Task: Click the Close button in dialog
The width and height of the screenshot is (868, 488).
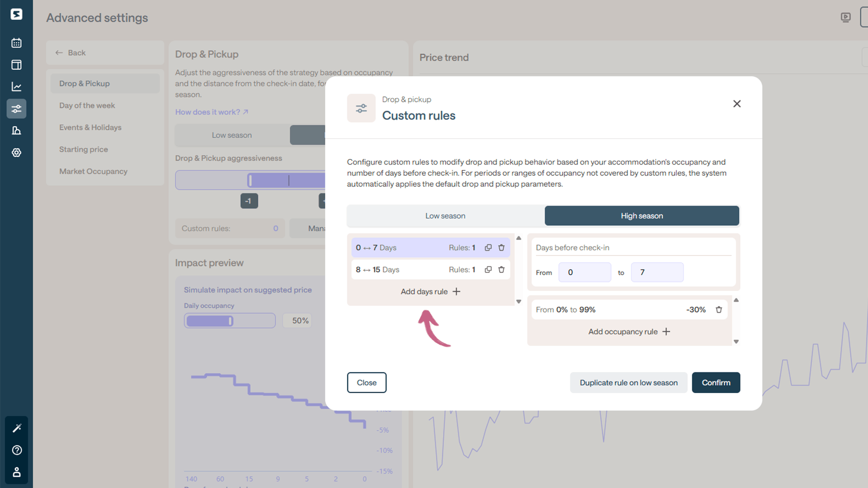Action: tap(367, 383)
